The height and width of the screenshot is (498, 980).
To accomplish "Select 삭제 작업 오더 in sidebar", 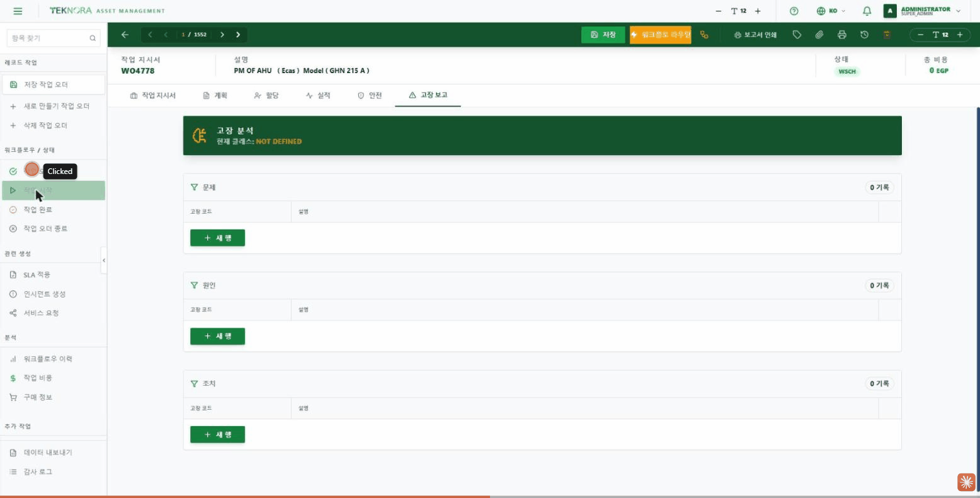I will (54, 125).
